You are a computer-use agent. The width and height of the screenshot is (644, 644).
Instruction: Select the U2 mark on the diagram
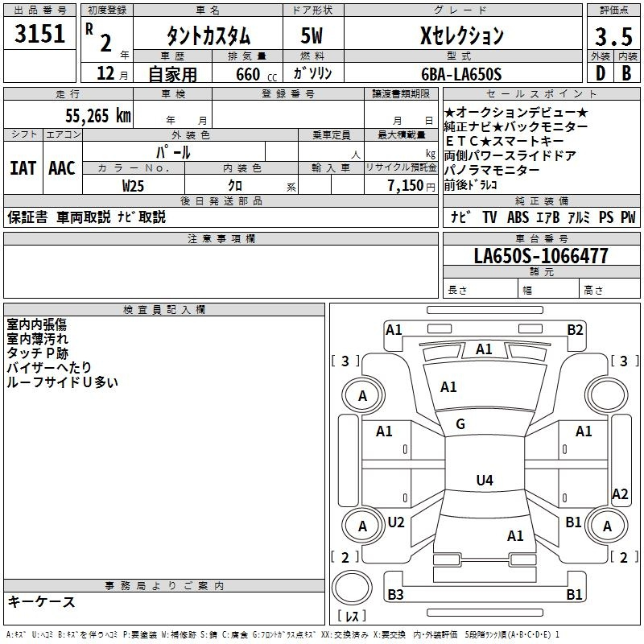click(x=396, y=522)
